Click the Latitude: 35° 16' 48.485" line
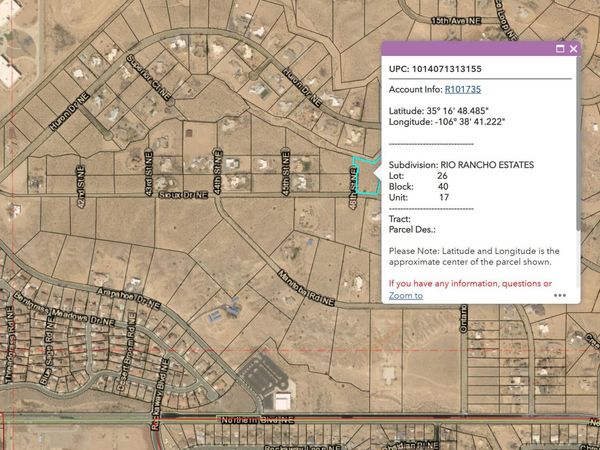Image resolution: width=600 pixels, height=450 pixels. 439,111
